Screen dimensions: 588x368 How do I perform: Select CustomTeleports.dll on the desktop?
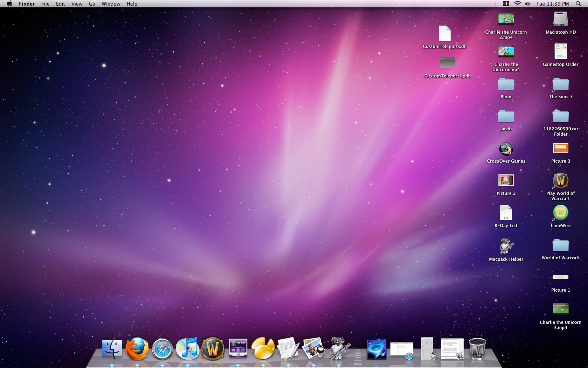[x=445, y=33]
